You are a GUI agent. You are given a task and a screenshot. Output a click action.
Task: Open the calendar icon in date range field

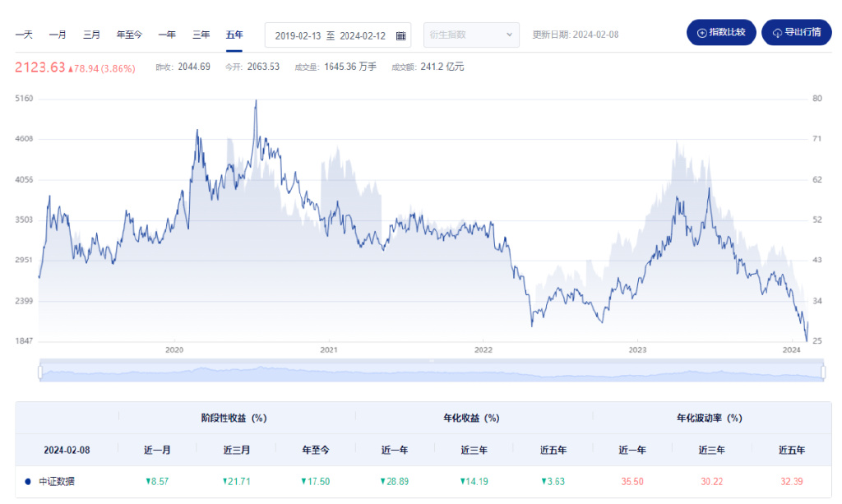point(400,35)
